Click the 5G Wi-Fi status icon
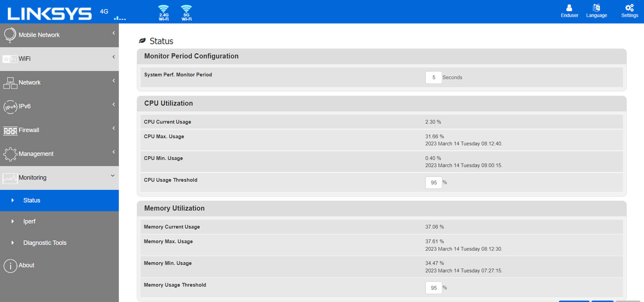 point(186,13)
